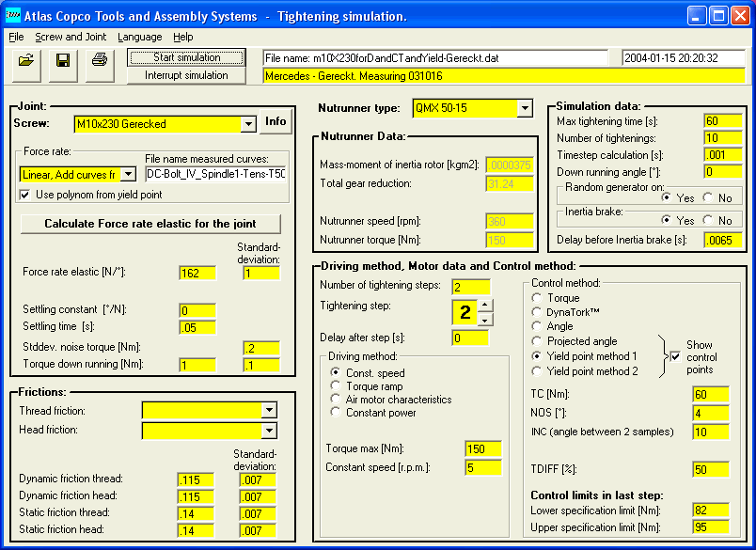The height and width of the screenshot is (550, 756).
Task: Select the DynaTork control method
Action: click(x=538, y=311)
